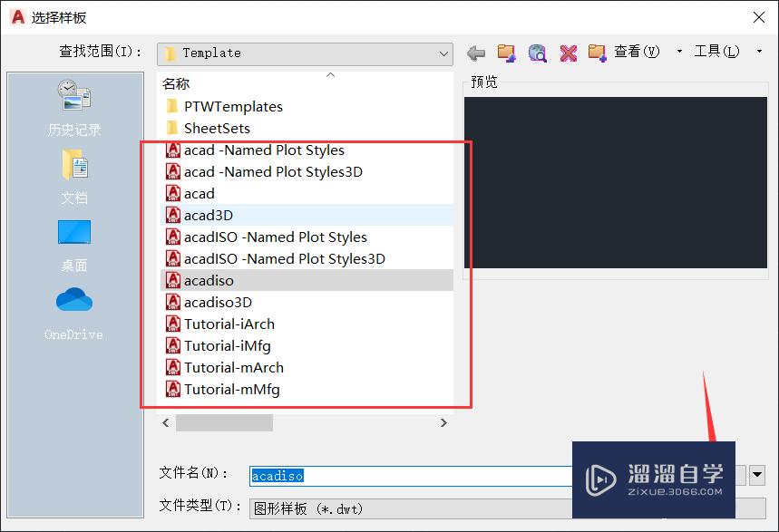Select the Tutorial-iArch template

click(229, 324)
